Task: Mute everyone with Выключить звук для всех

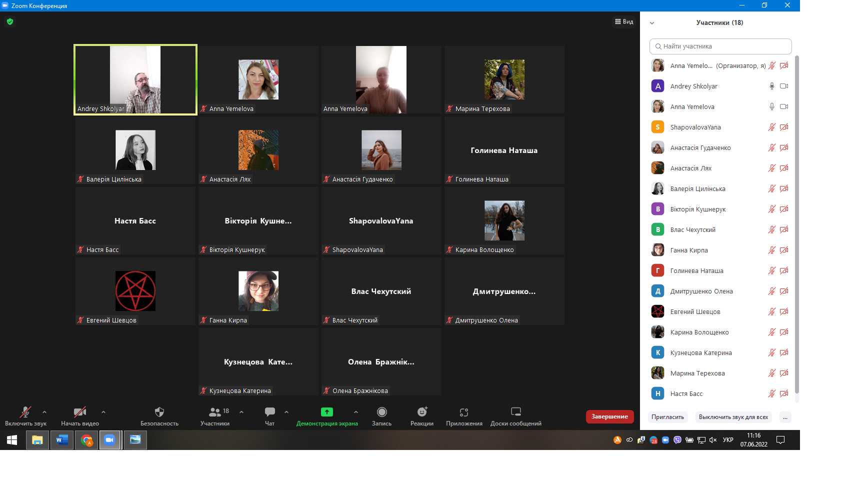Action: pos(733,417)
